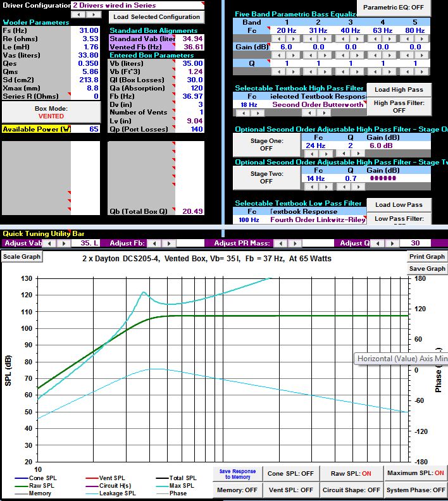Toggle System Phase: OFF
This screenshot has width=448, height=501.
[x=415, y=490]
